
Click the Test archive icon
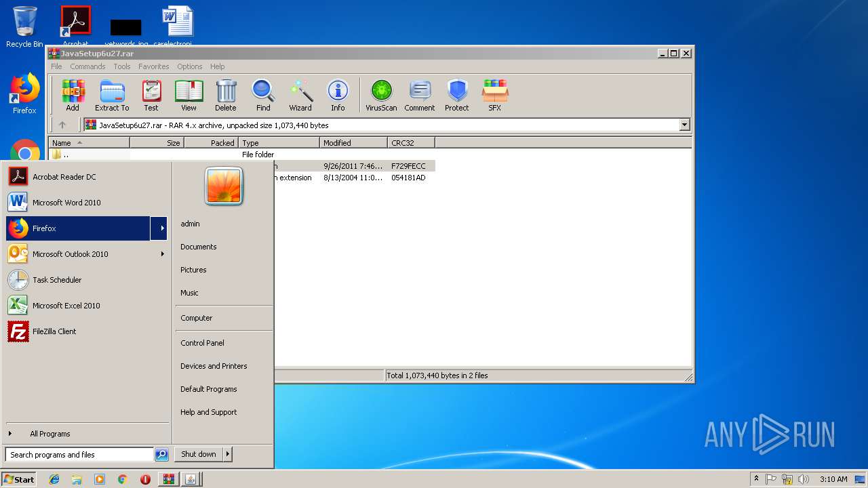[x=151, y=95]
